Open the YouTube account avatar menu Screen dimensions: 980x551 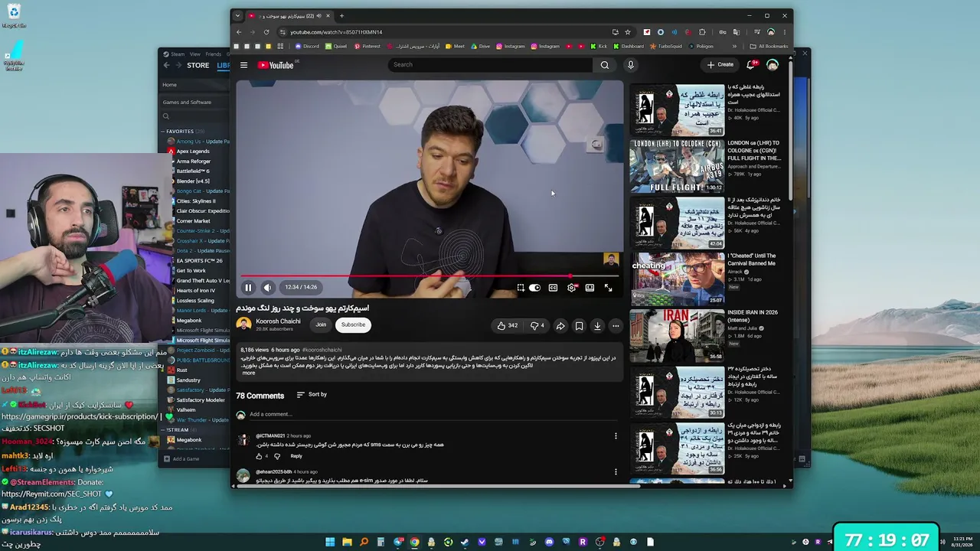[773, 65]
